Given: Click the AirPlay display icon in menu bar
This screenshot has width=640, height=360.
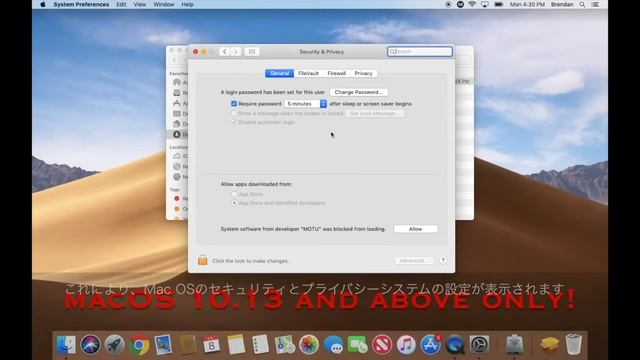Looking at the screenshot, I should coord(485,4).
